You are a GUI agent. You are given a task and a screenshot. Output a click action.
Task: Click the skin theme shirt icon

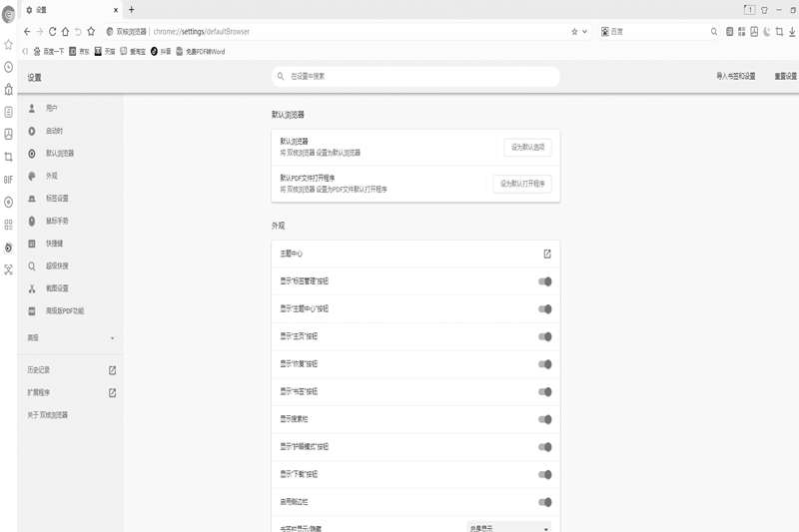pyautogui.click(x=764, y=9)
